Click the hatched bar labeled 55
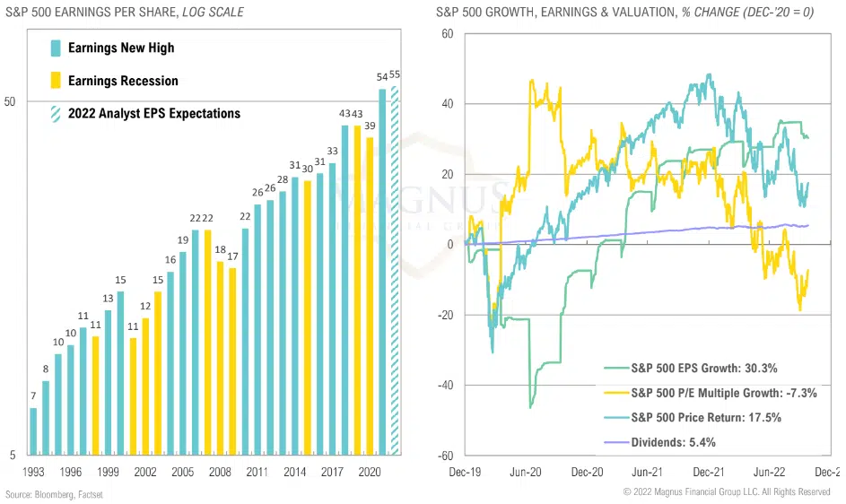846x504 pixels. [x=396, y=269]
